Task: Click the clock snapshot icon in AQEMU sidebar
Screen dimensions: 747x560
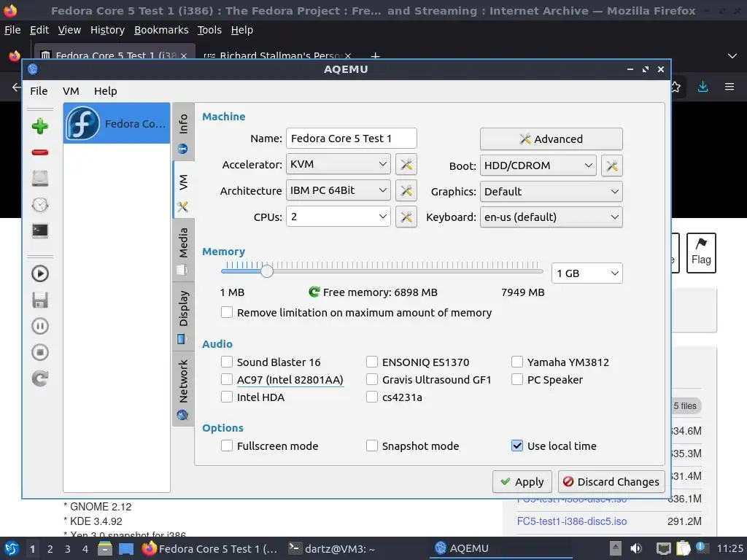Action: pos(40,205)
